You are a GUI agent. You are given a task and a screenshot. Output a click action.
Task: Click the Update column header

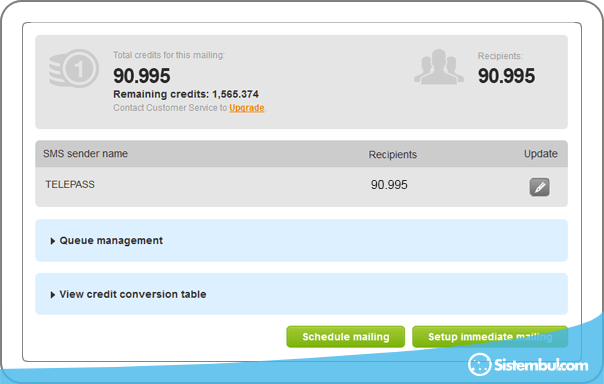540,154
